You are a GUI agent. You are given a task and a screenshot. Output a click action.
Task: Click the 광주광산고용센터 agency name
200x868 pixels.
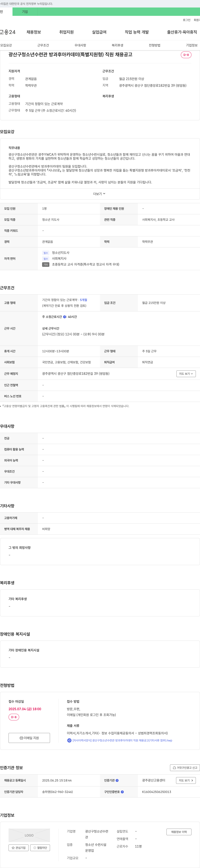click(x=154, y=780)
